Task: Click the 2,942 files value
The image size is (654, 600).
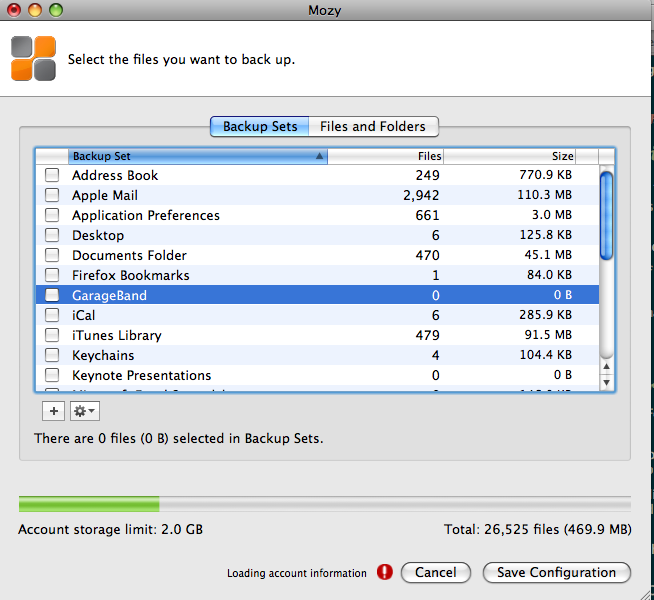Action: [x=421, y=195]
